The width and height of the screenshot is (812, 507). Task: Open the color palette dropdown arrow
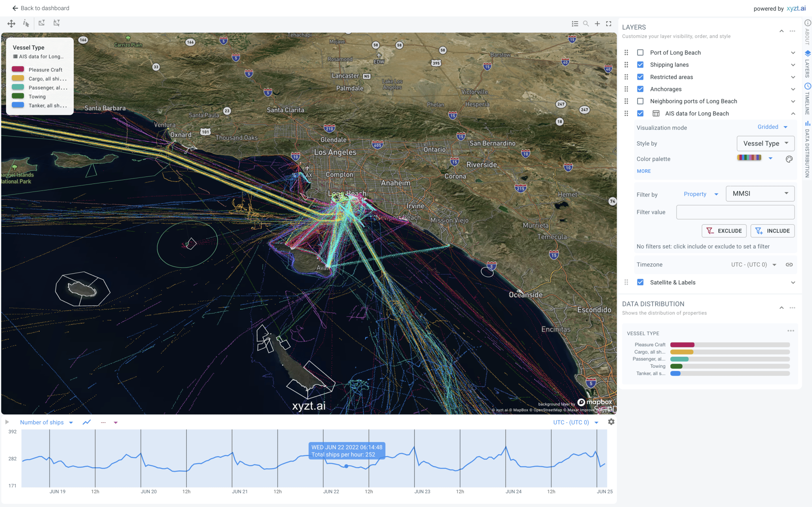[770, 159]
